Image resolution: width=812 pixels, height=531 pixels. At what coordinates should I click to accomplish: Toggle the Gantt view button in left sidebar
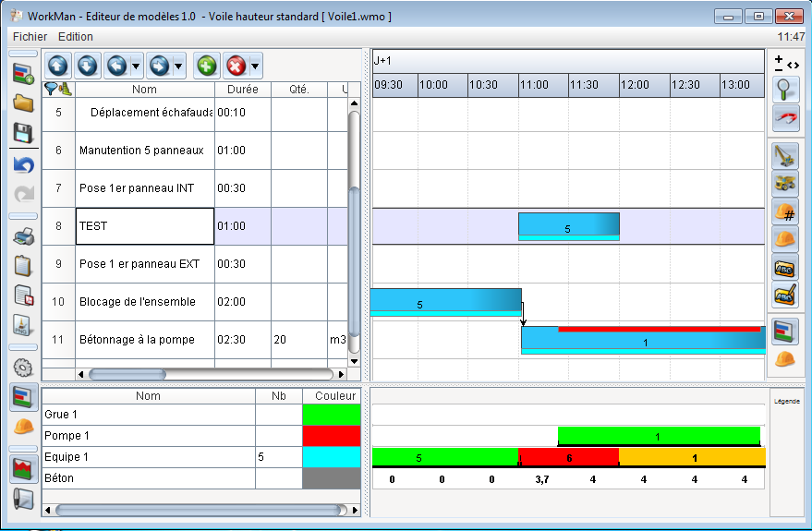[24, 397]
